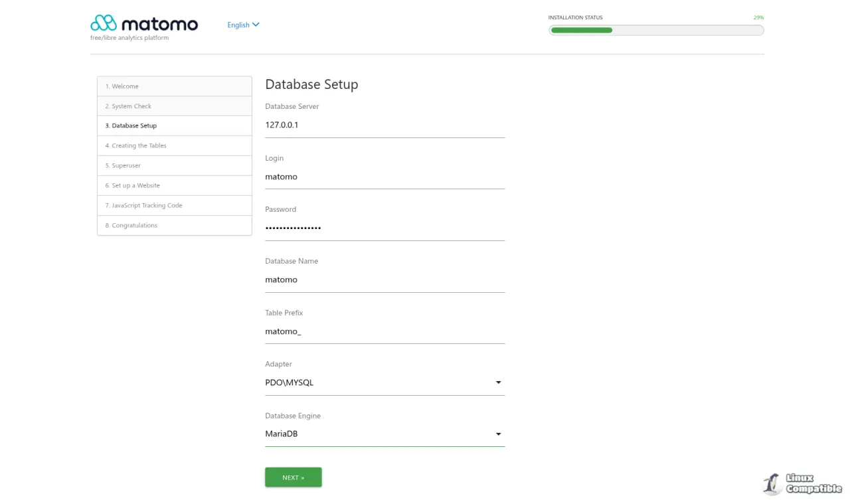
Task: Click the Database Setup heading
Action: point(311,84)
